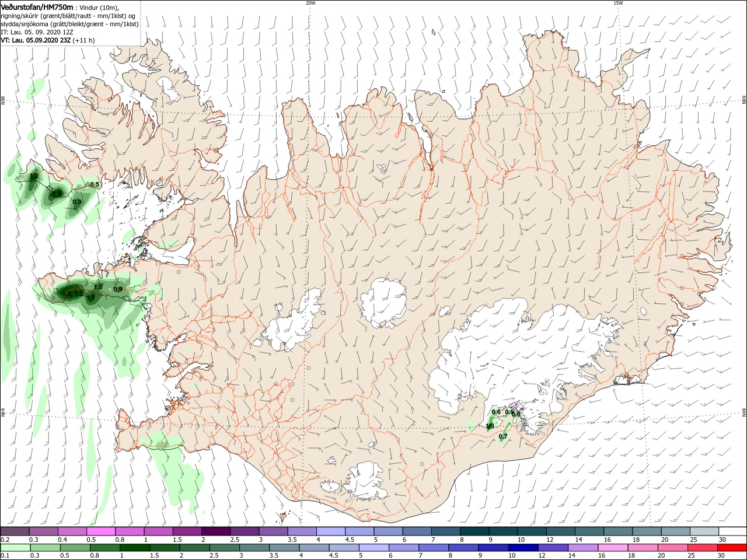Viewport: 747px width, 560px height.
Task: Click the 1.5 precipitation value off Westfjords
Action: (57, 193)
